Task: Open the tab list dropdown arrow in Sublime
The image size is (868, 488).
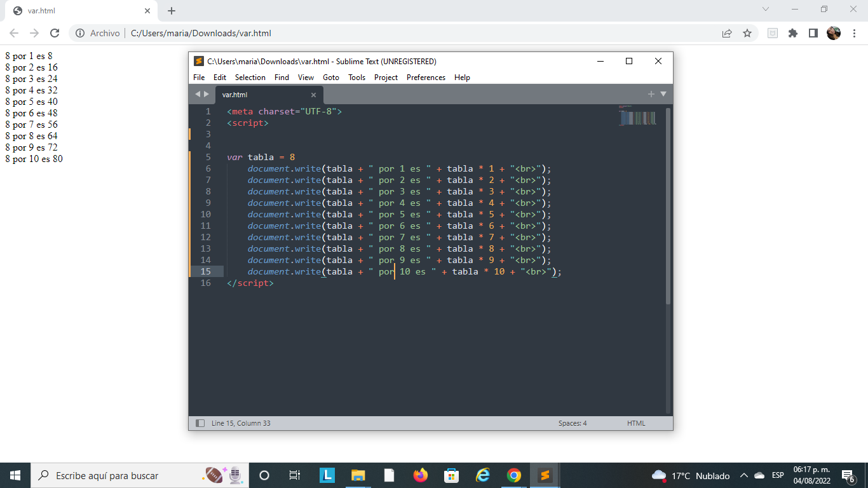Action: click(x=663, y=94)
